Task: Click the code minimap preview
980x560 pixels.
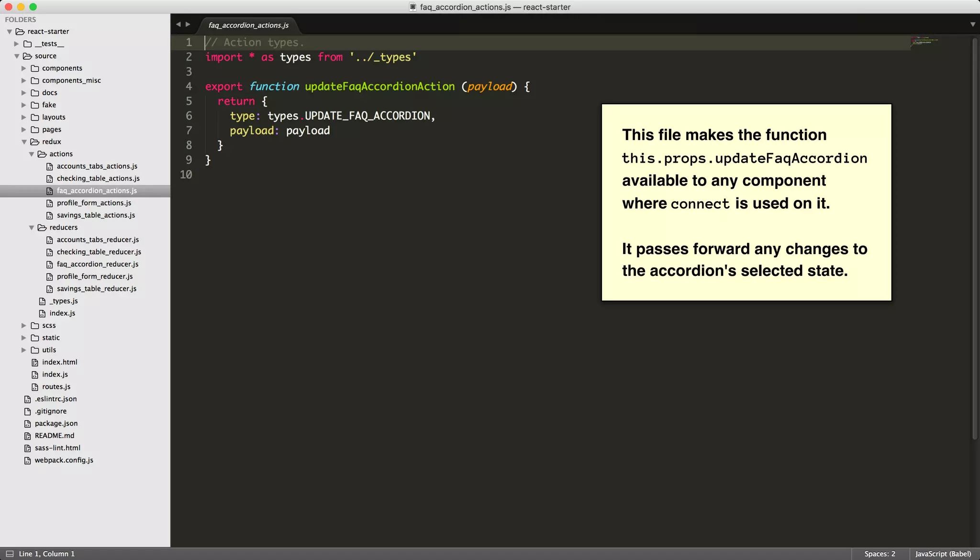Action: tap(924, 41)
